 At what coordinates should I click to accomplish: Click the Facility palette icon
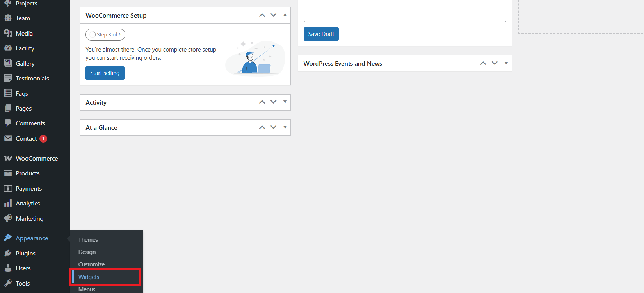8,48
